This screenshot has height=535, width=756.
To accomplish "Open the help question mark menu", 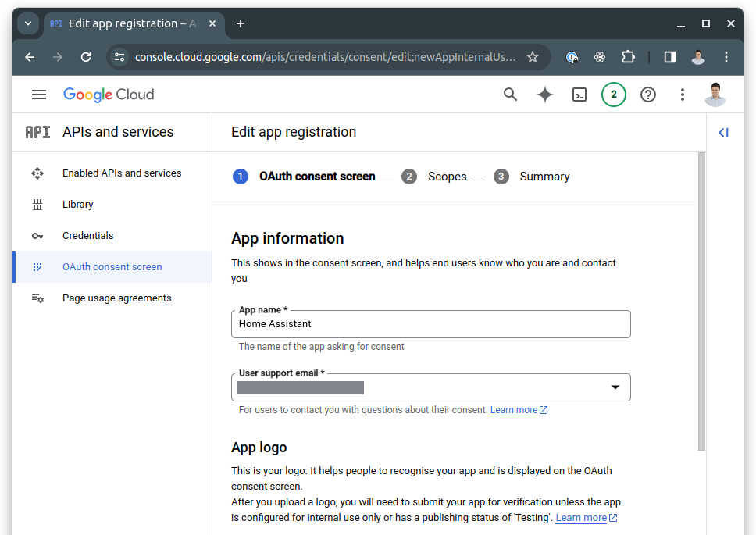I will 648,95.
